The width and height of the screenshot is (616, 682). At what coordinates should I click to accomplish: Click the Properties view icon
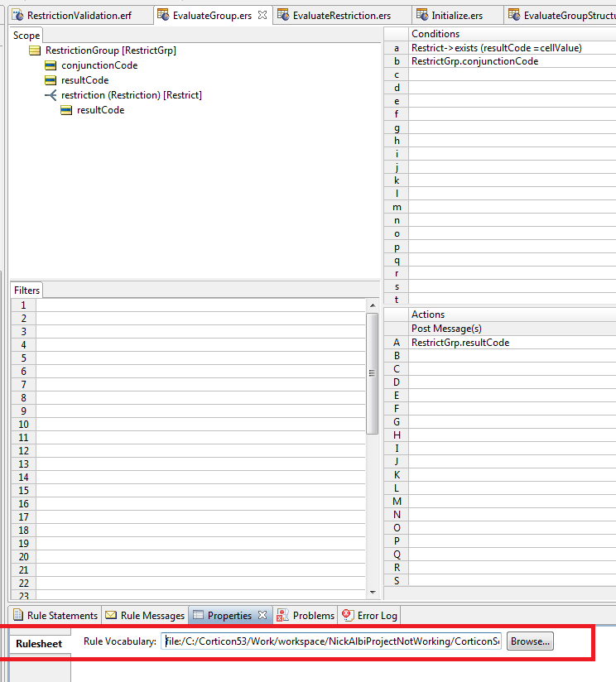coord(198,615)
